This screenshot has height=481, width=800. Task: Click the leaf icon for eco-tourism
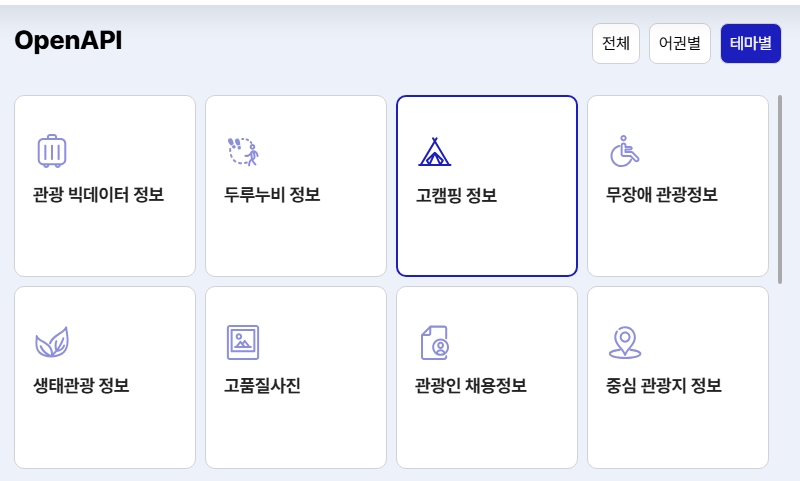click(x=52, y=342)
